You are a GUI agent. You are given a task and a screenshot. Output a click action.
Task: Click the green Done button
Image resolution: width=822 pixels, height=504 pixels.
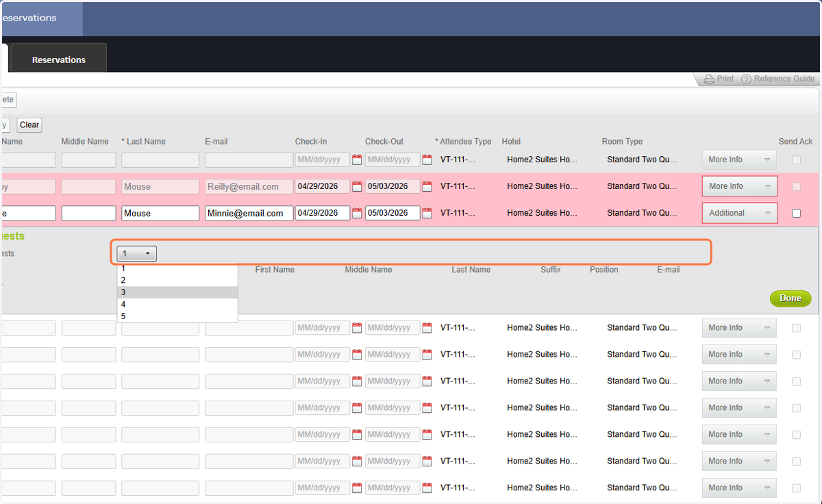coord(790,298)
